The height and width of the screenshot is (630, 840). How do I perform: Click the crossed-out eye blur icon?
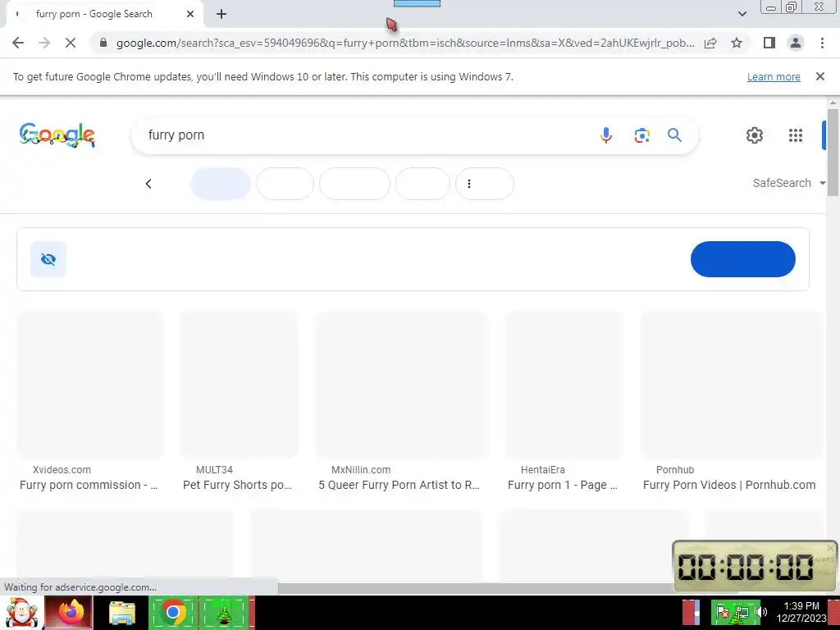48,259
